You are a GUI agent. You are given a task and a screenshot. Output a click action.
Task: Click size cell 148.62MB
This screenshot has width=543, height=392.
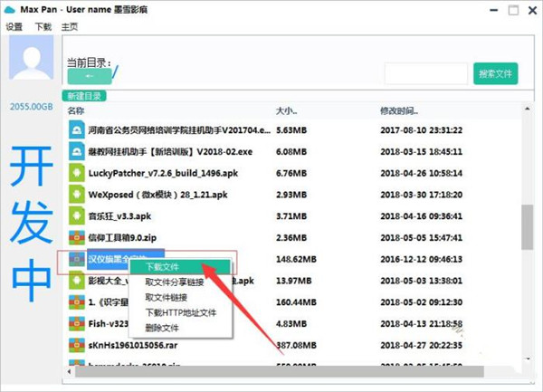tap(296, 259)
